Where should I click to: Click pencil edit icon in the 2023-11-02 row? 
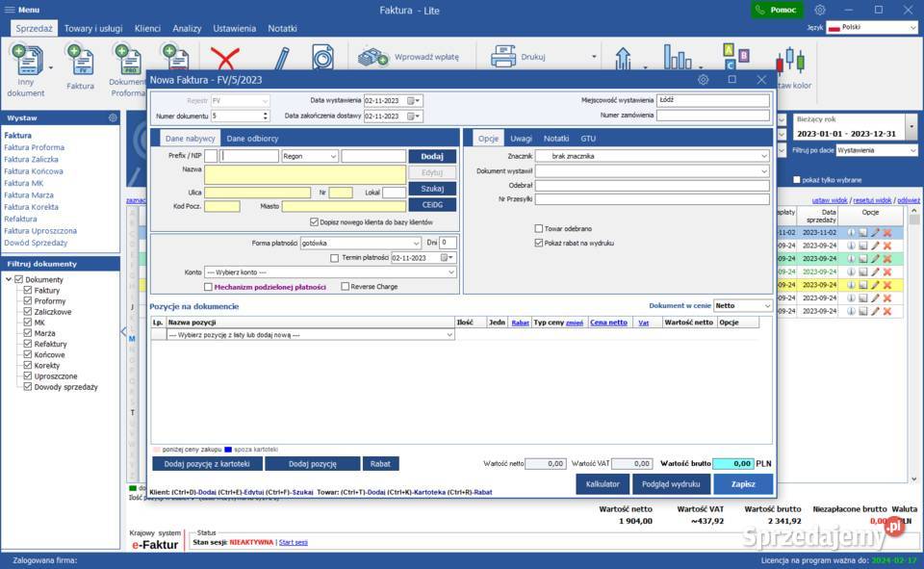coord(875,233)
